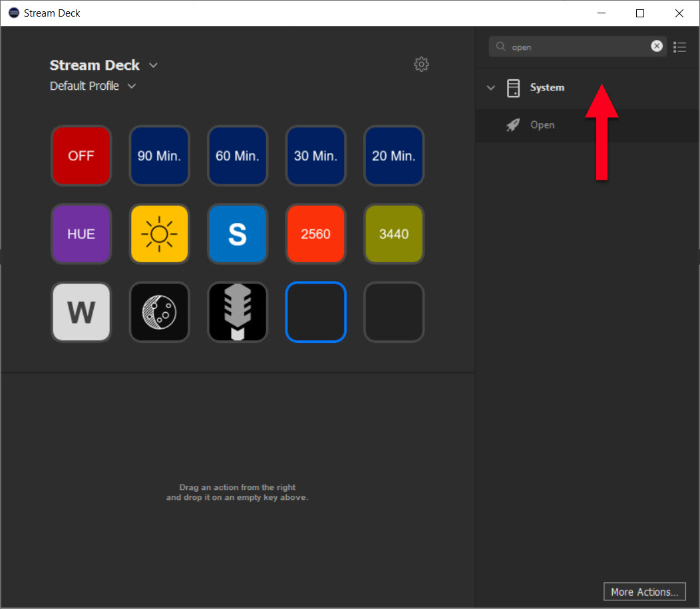Minimize the Stream Deck window
The width and height of the screenshot is (700, 609).
click(x=602, y=13)
